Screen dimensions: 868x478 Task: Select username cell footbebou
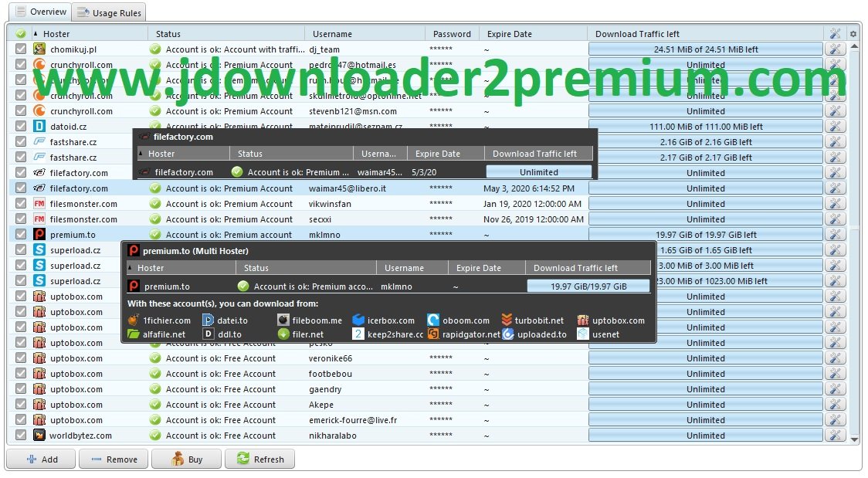331,374
